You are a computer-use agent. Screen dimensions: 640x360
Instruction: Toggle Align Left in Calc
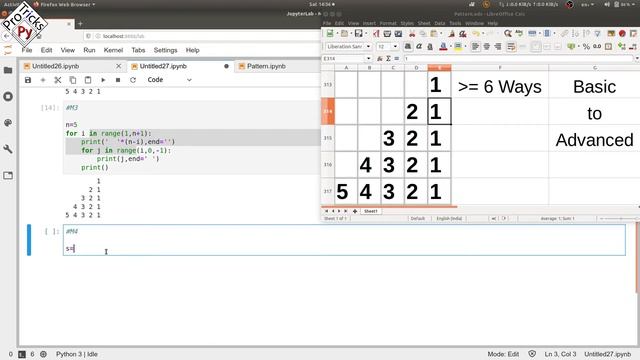[476, 47]
